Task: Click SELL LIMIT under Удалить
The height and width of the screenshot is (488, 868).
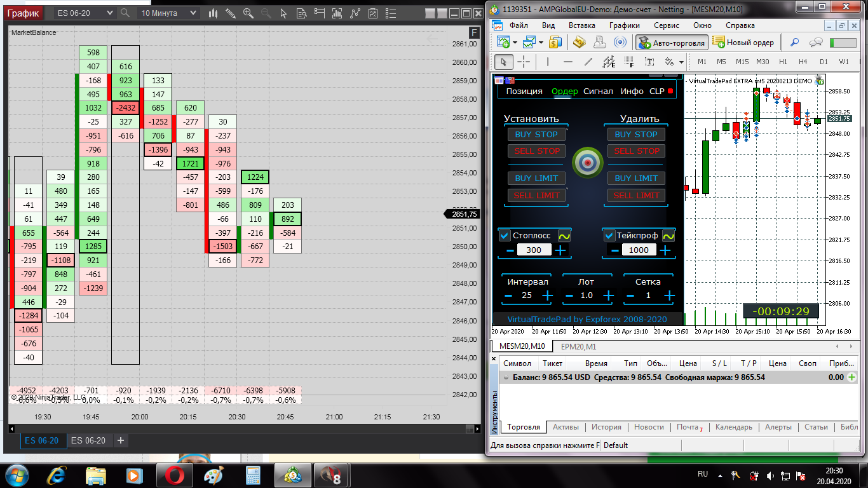Action: pyautogui.click(x=636, y=195)
